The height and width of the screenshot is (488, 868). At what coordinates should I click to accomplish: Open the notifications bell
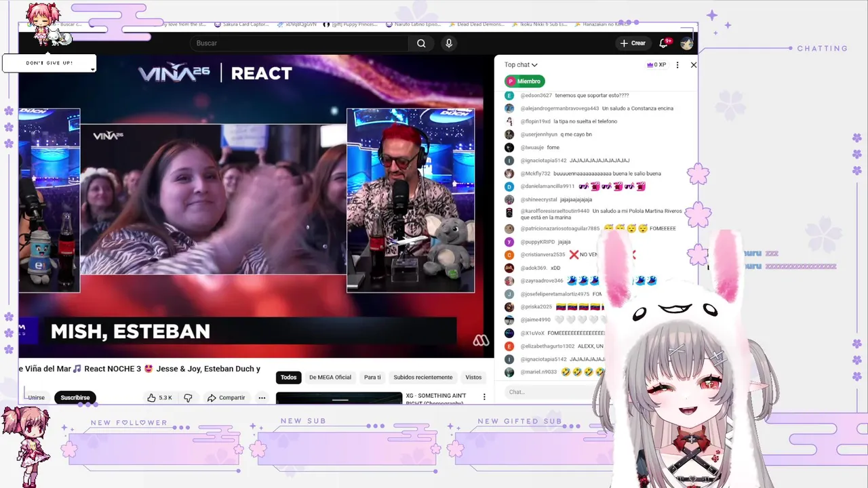pos(664,43)
